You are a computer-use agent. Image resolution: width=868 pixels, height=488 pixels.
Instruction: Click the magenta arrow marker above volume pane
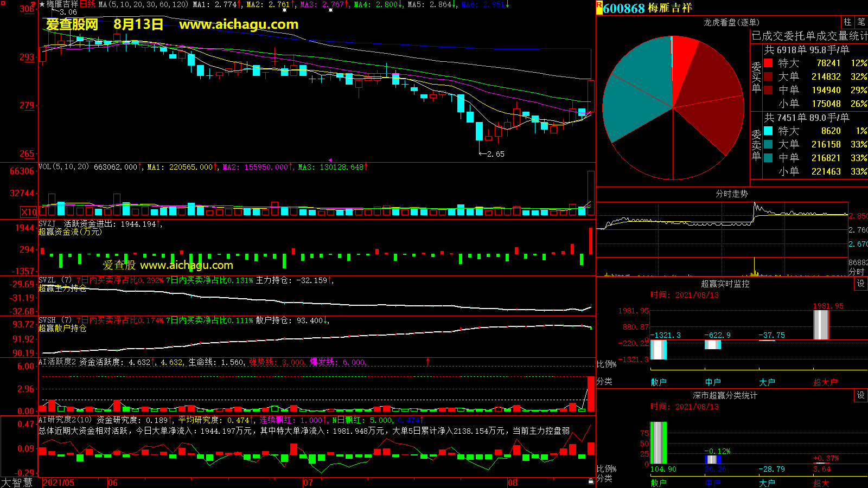tap(330, 160)
